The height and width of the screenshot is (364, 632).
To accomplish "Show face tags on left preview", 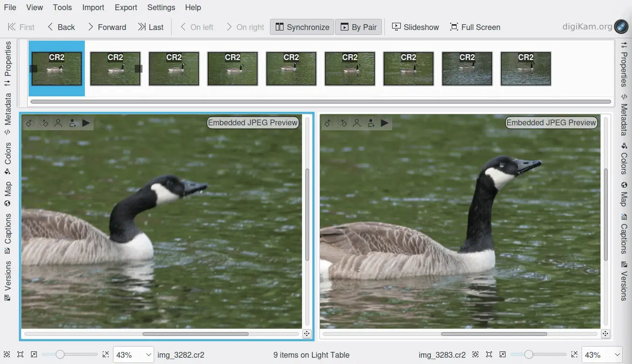I will tap(58, 123).
